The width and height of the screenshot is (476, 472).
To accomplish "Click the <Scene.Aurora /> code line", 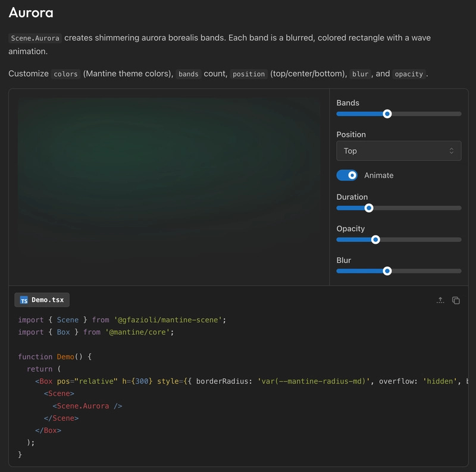I will tap(87, 406).
